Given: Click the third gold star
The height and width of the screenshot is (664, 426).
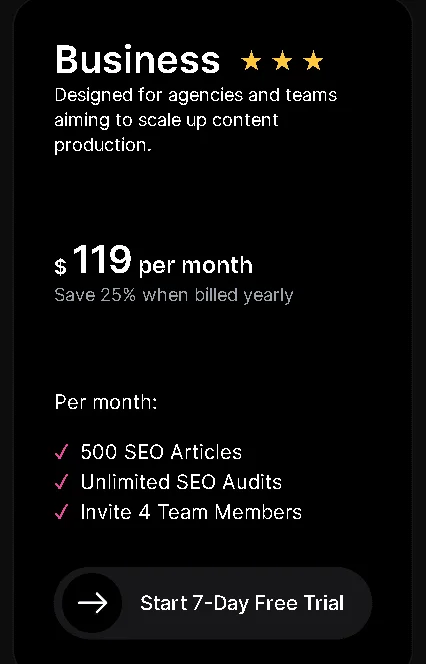Looking at the screenshot, I should (x=313, y=61).
